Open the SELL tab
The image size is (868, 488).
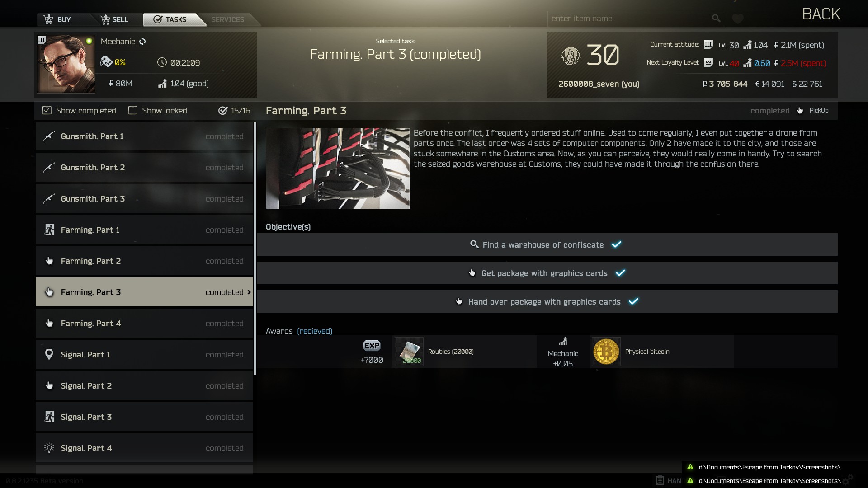pos(115,19)
